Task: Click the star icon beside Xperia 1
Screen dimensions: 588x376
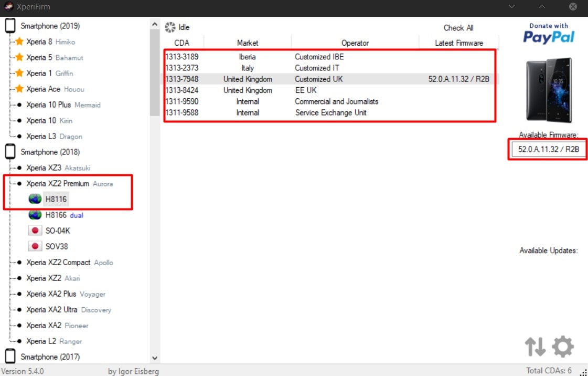Action: (x=19, y=73)
